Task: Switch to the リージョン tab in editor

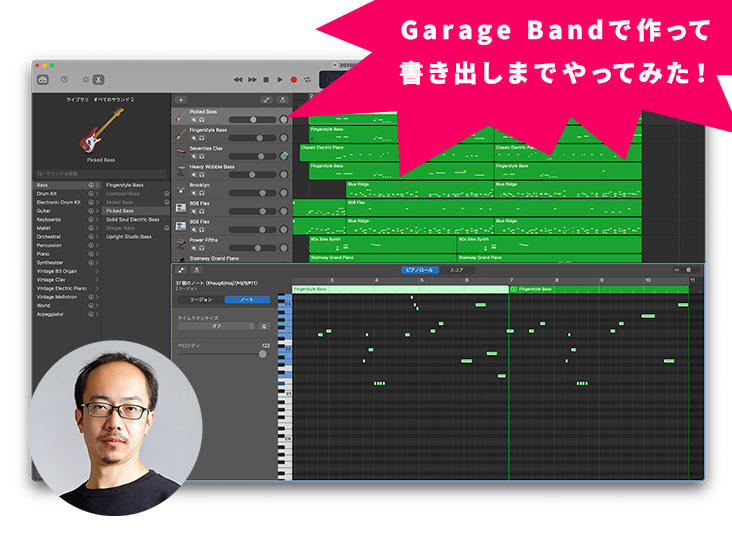Action: pos(201,300)
